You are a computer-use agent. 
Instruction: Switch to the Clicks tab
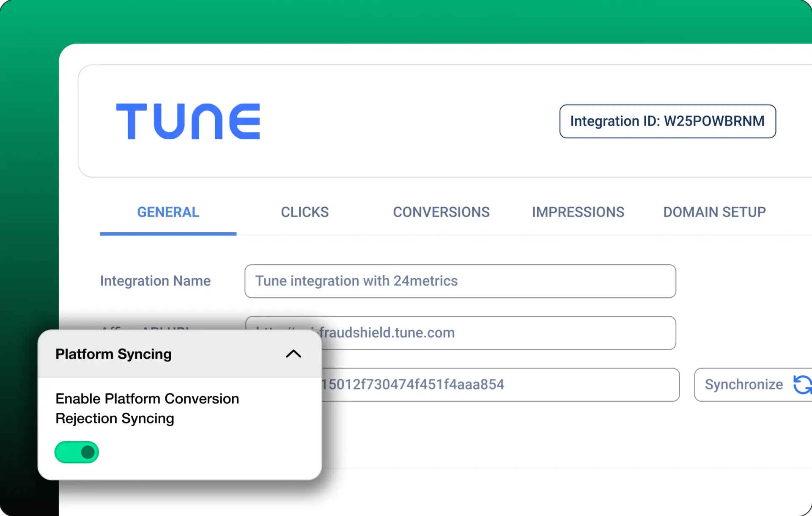(x=304, y=212)
